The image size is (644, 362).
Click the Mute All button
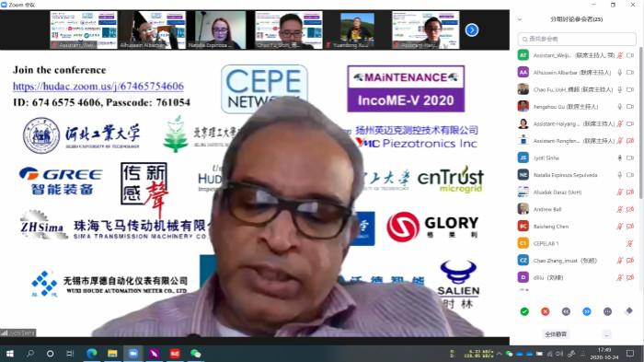(x=556, y=334)
